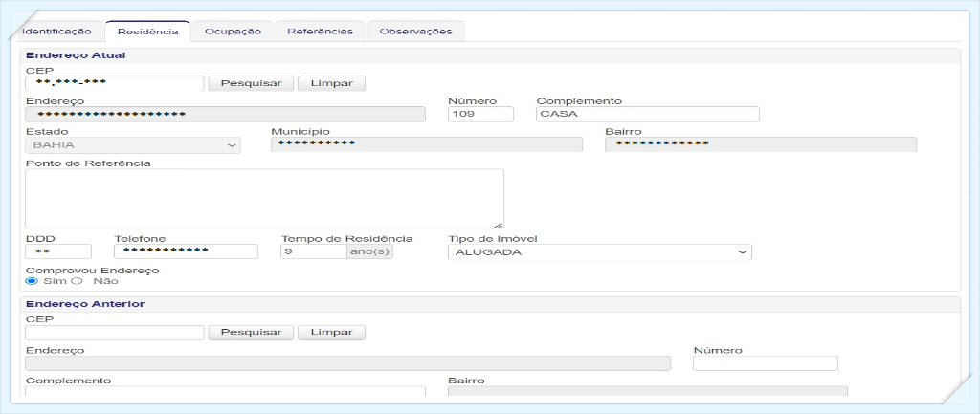Screen dimensions: 980x414
Task: Select Não for Comprovou Endereço
Action: tap(78, 281)
